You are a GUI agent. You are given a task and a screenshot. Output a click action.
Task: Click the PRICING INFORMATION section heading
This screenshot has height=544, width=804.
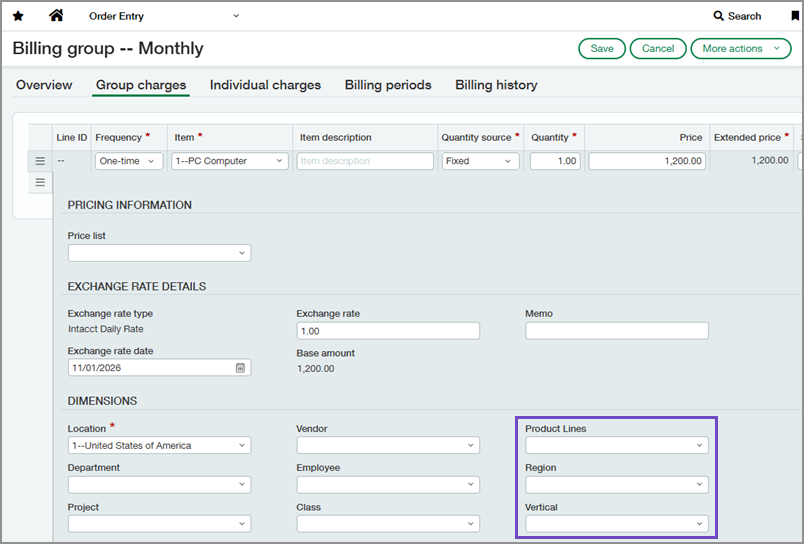(x=130, y=205)
